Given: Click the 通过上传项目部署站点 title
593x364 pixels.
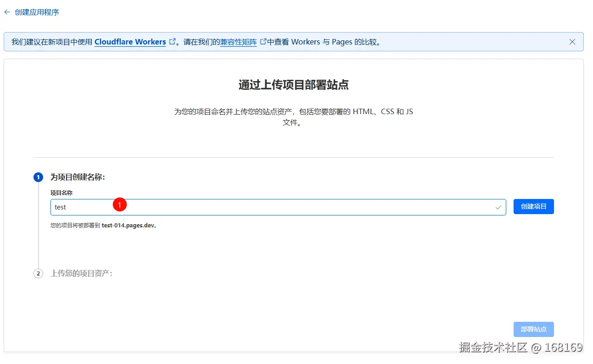Looking at the screenshot, I should [x=294, y=85].
